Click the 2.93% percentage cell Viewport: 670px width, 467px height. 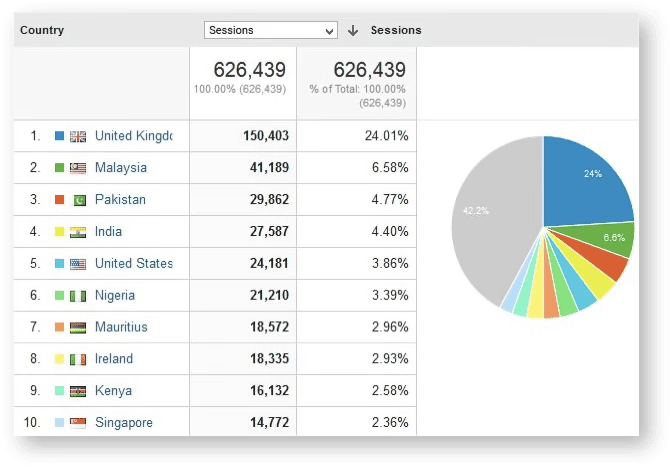(390, 358)
